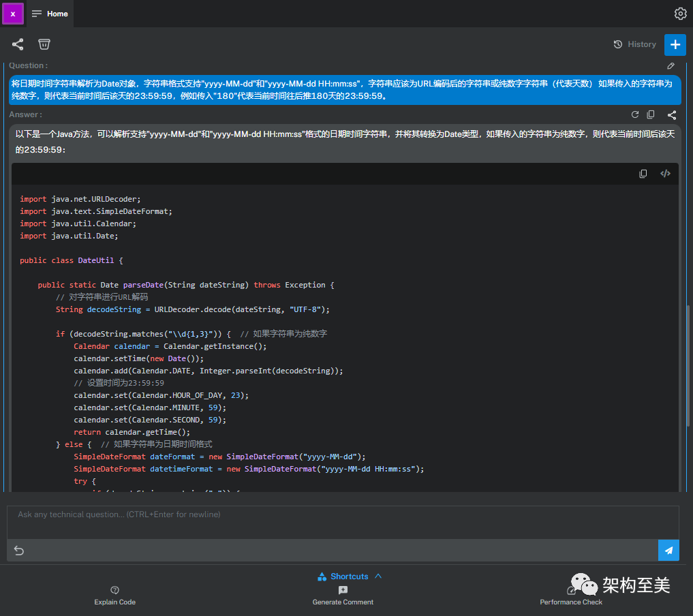693x616 pixels.
Task: Share the answer using share icon
Action: click(x=672, y=115)
